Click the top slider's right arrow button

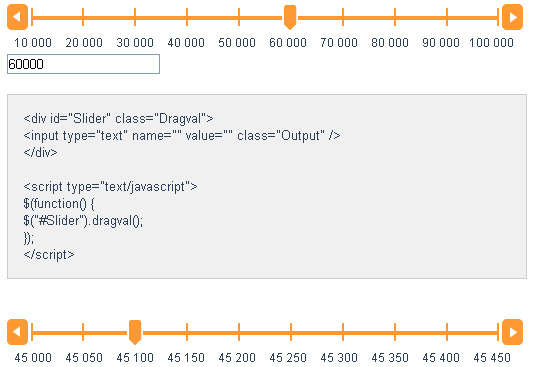513,17
